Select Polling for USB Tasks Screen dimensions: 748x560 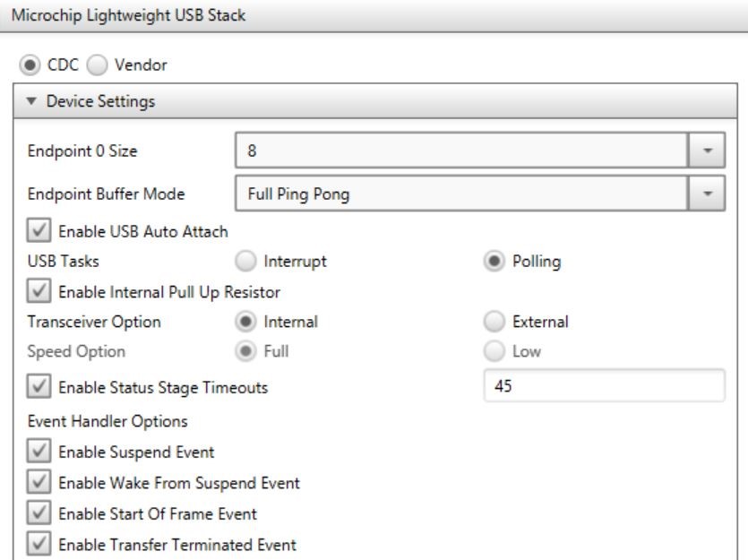491,261
